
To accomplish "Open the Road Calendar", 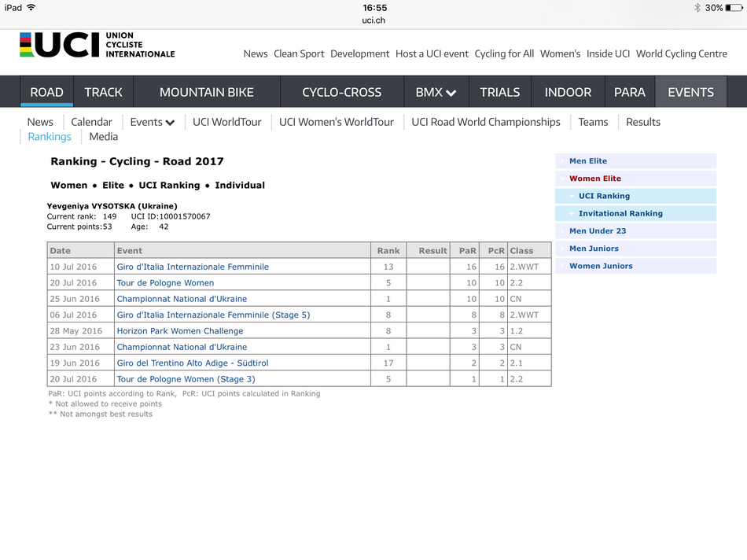I will (91, 122).
